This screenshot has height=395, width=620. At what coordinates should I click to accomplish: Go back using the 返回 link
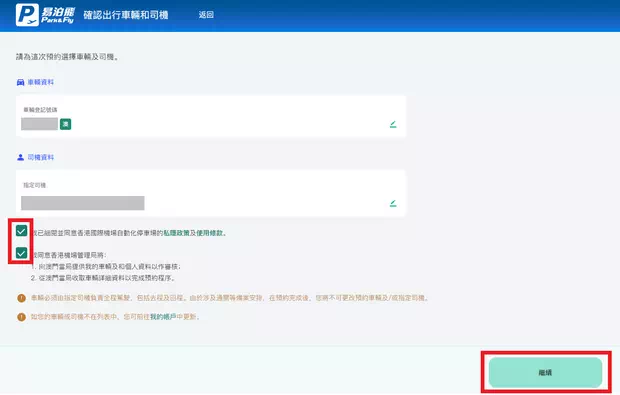point(206,15)
